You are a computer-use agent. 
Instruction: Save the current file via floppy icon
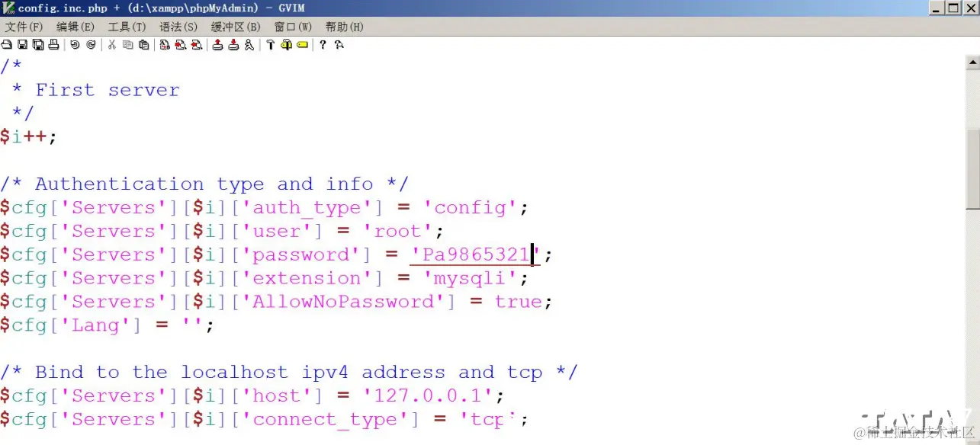point(22,45)
